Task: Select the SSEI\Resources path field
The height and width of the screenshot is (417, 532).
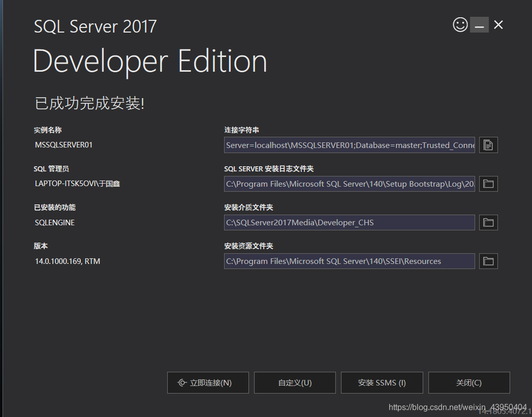Action: click(350, 261)
